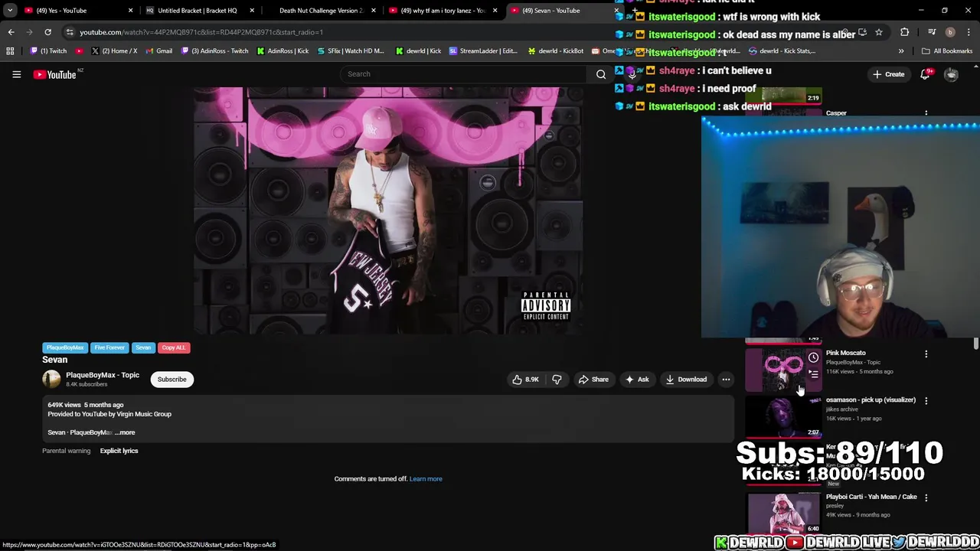This screenshot has width=980, height=551.
Task: Open YouTube notifications bell
Action: click(926, 74)
